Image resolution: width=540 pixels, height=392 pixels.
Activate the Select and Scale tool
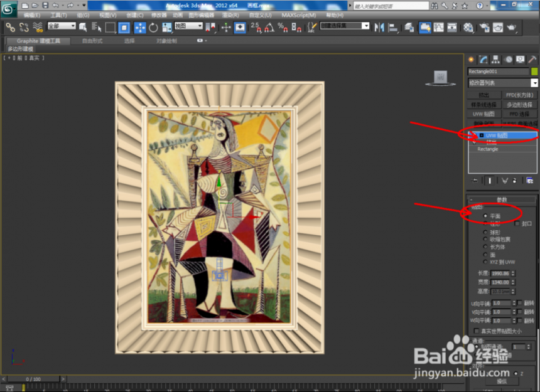(166, 28)
